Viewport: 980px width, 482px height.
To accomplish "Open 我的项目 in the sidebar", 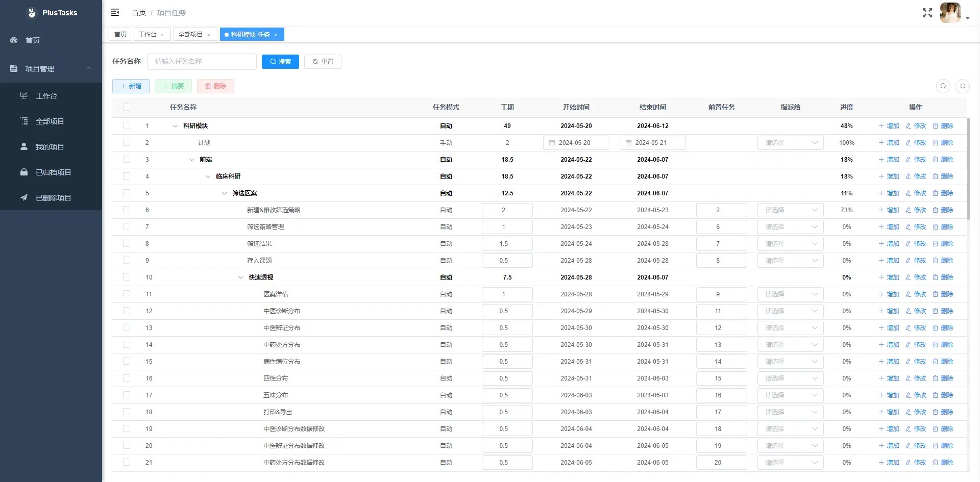I will (x=50, y=147).
